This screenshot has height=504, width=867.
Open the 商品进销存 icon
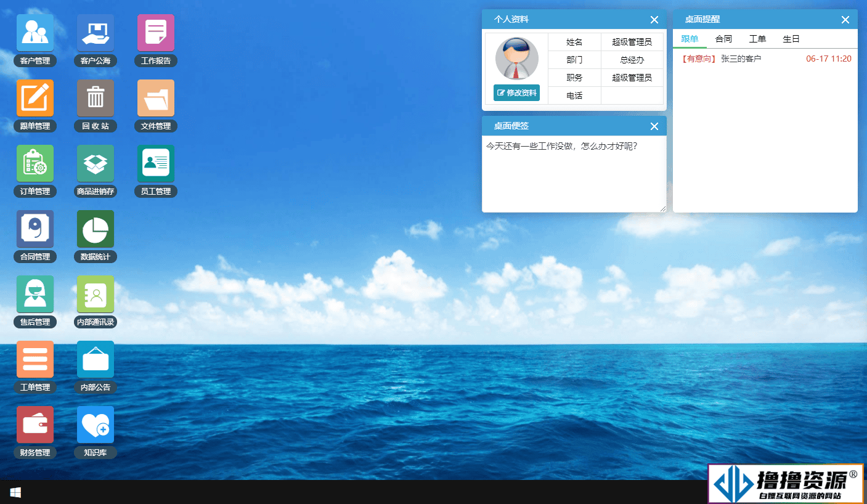tap(96, 163)
